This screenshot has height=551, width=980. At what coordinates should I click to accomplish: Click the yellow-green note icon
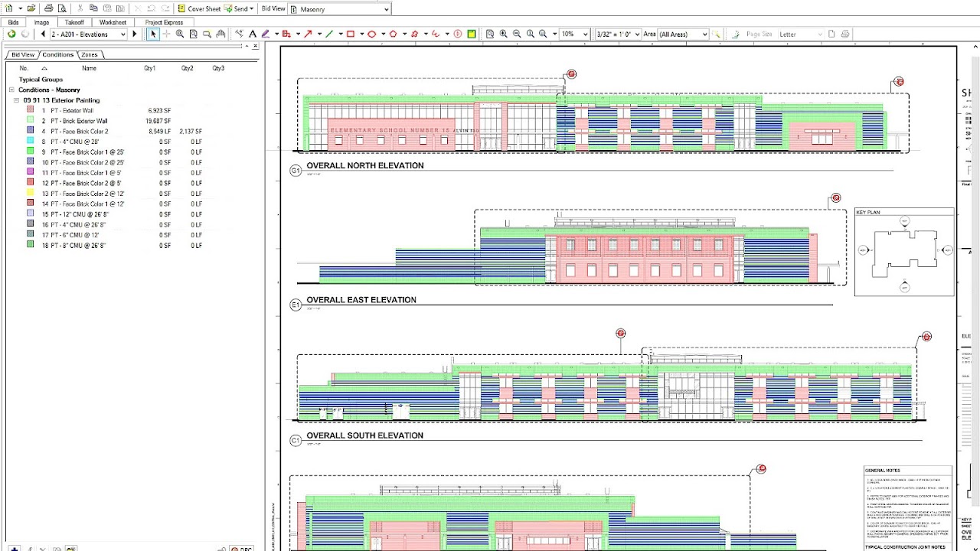click(472, 34)
